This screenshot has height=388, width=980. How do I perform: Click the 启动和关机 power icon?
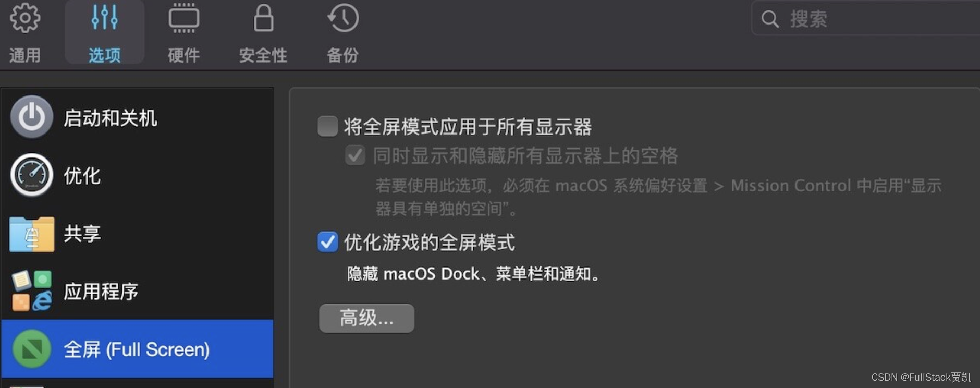pyautogui.click(x=32, y=117)
